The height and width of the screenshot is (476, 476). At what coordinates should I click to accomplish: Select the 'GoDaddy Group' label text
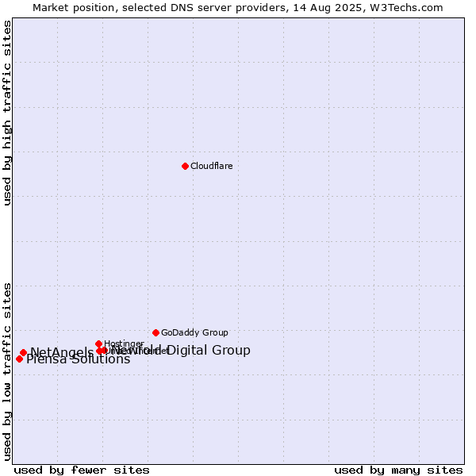(194, 332)
